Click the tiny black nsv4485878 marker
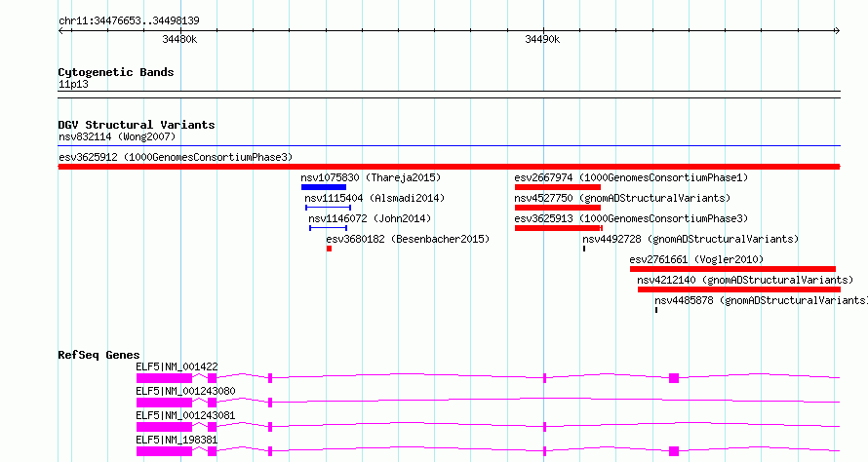 pyautogui.click(x=656, y=310)
